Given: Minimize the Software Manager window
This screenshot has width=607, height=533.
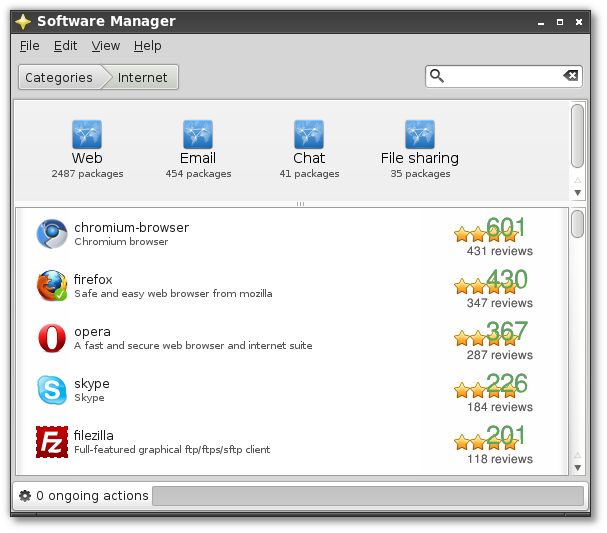Looking at the screenshot, I should point(541,22).
